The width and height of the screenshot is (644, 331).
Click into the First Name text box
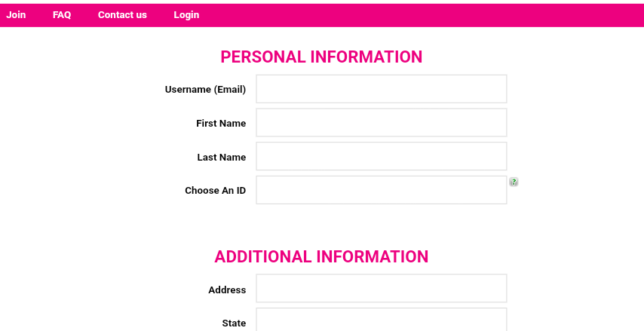(x=381, y=123)
